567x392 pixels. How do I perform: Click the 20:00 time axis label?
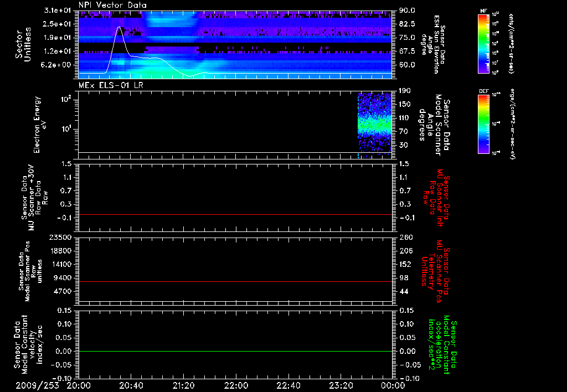(79, 385)
